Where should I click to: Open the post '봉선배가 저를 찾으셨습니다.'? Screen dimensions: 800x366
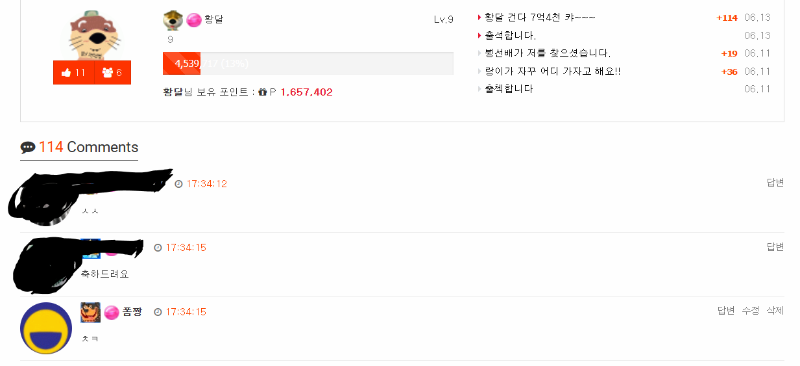point(547,53)
